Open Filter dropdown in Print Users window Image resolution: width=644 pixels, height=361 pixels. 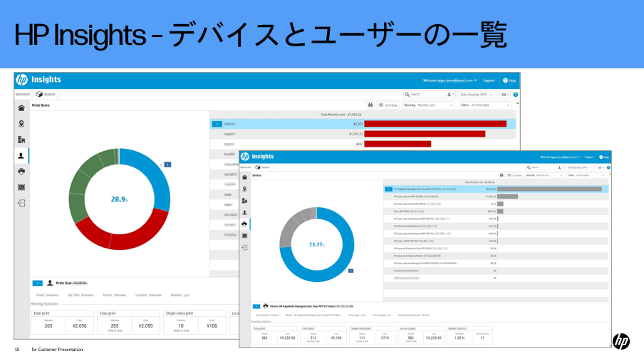click(485, 105)
